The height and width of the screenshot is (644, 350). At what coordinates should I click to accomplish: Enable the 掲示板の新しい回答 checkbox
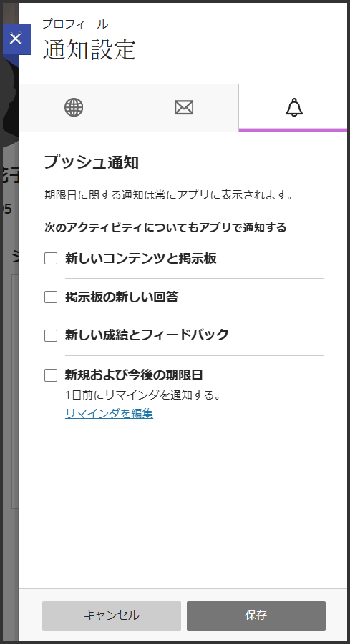click(x=51, y=297)
